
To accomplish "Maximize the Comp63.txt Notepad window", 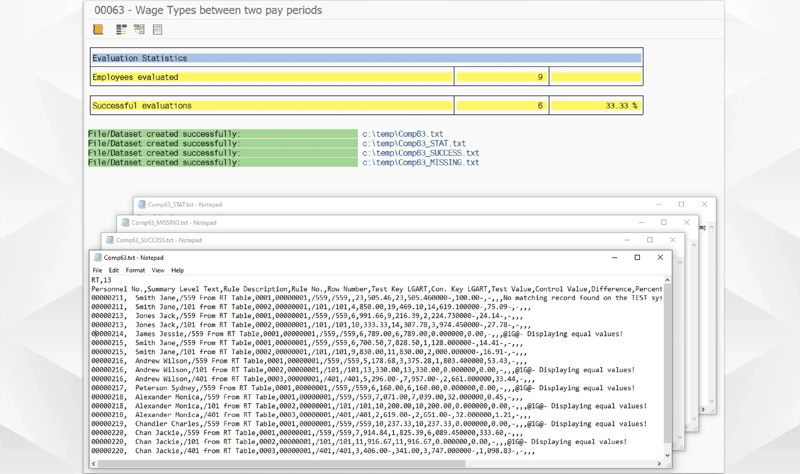I will [x=637, y=258].
